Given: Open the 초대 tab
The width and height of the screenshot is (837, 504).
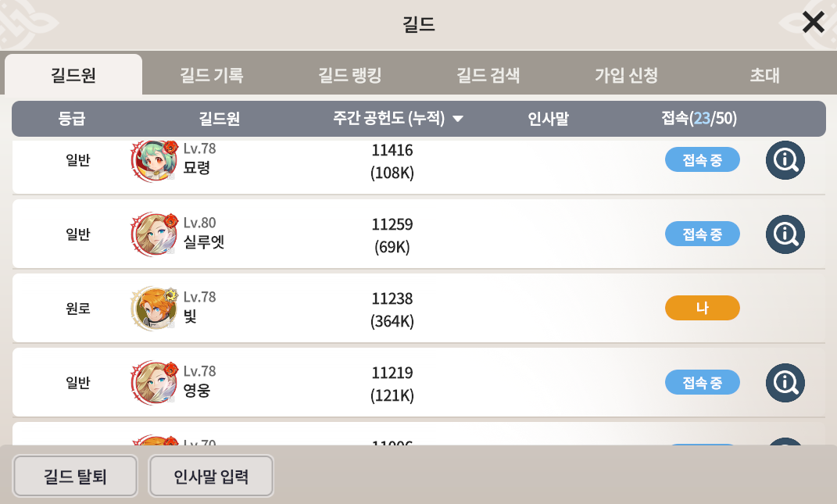Looking at the screenshot, I should pos(764,75).
